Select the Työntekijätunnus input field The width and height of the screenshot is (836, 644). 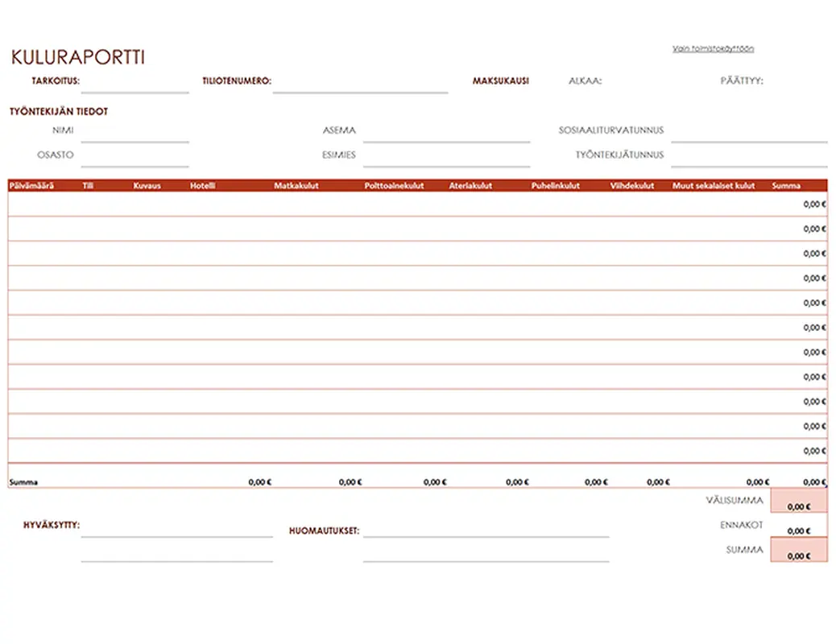[748, 156]
